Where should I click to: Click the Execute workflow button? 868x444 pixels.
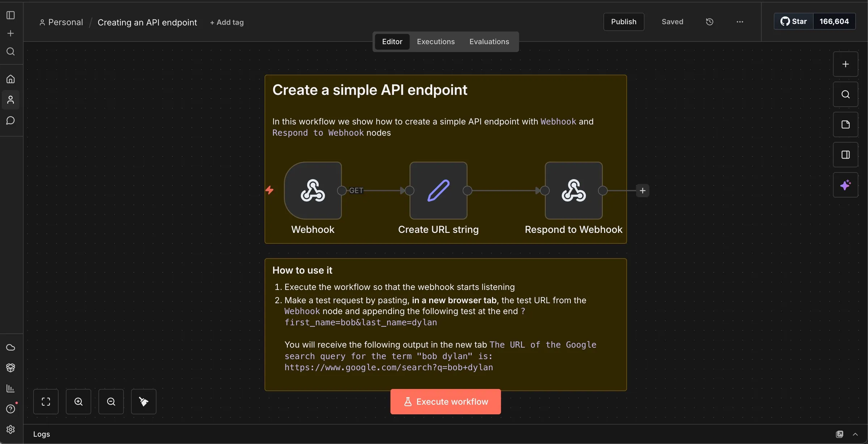[446, 402]
